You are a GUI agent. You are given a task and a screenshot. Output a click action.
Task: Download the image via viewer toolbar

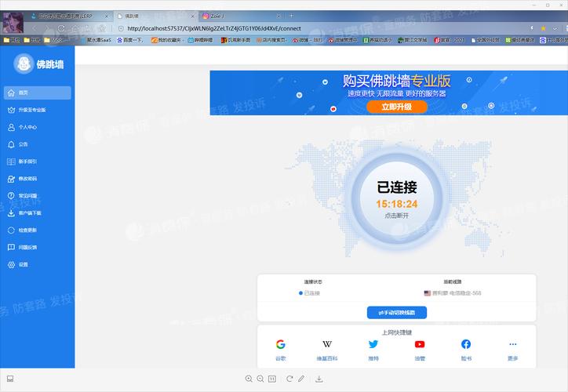coord(319,379)
